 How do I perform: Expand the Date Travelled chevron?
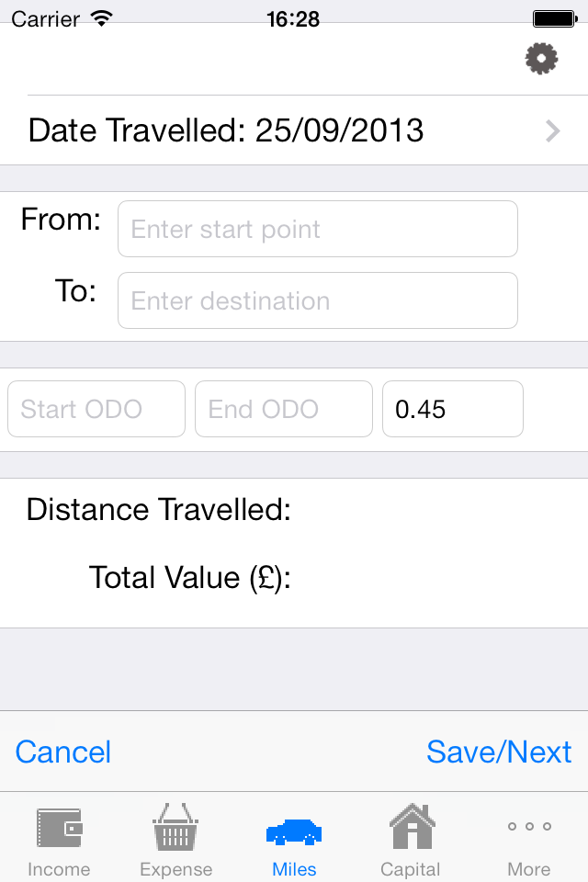(553, 131)
